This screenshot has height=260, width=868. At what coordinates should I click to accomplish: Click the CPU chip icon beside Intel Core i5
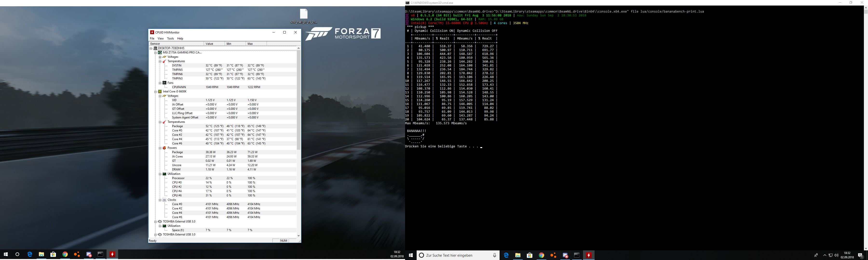coord(160,91)
